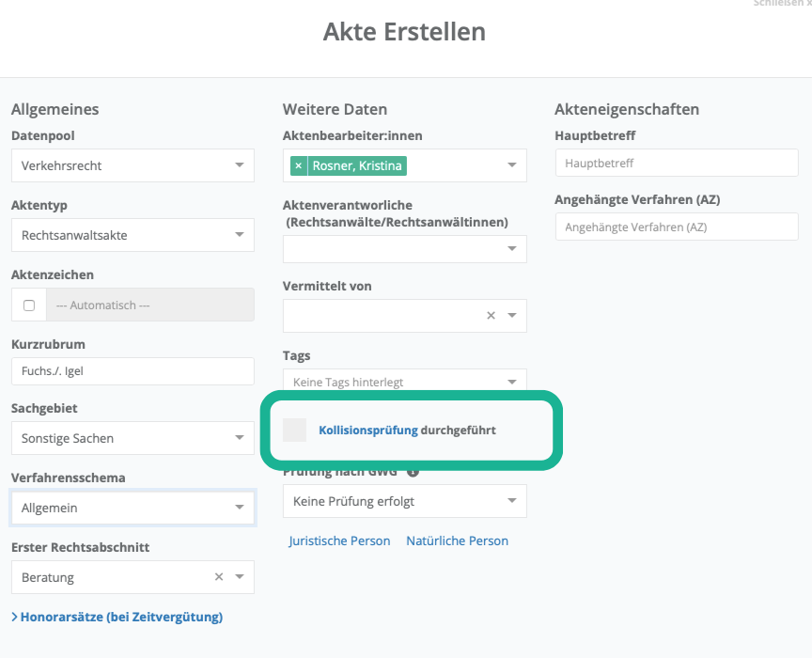This screenshot has width=812, height=658.
Task: Remove Rosner, Kristina tag with x icon
Action: [299, 165]
